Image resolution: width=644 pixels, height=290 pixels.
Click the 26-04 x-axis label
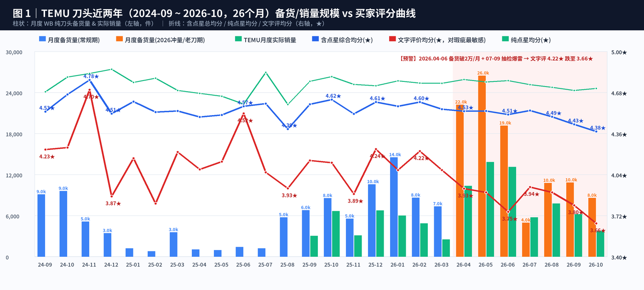click(464, 265)
